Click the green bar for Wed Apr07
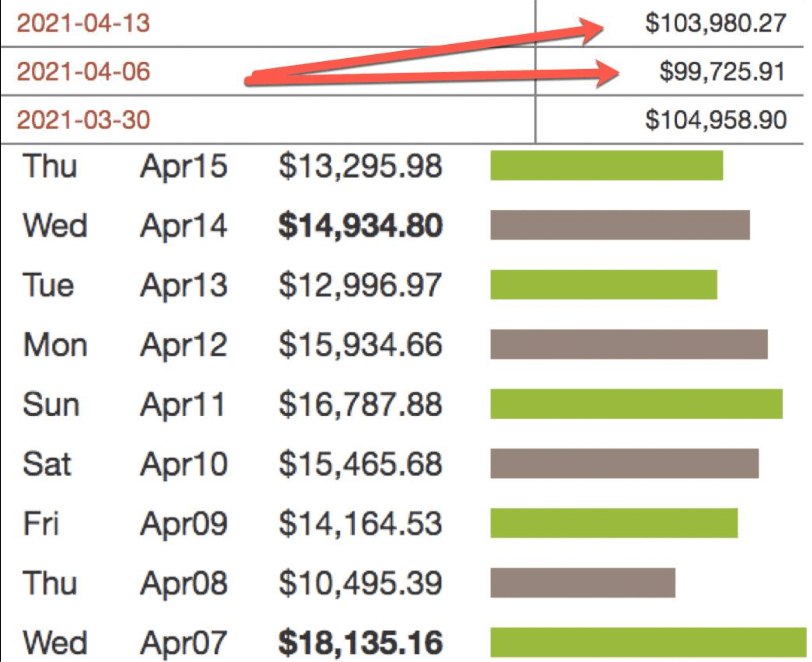The height and width of the screenshot is (662, 812). [648, 642]
